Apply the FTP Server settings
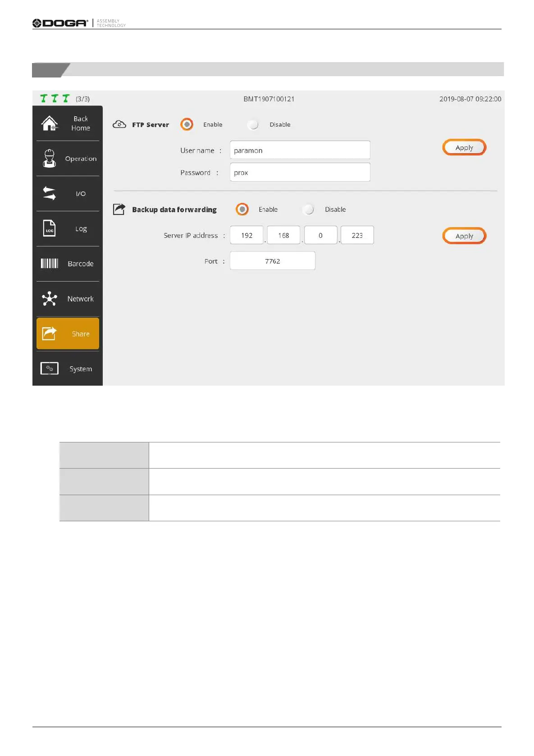This screenshot has width=534, height=756. tap(464, 147)
